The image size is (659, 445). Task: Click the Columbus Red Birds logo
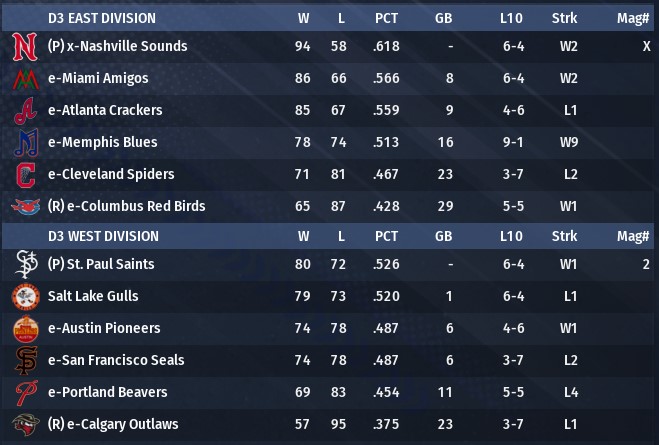[x=24, y=207]
